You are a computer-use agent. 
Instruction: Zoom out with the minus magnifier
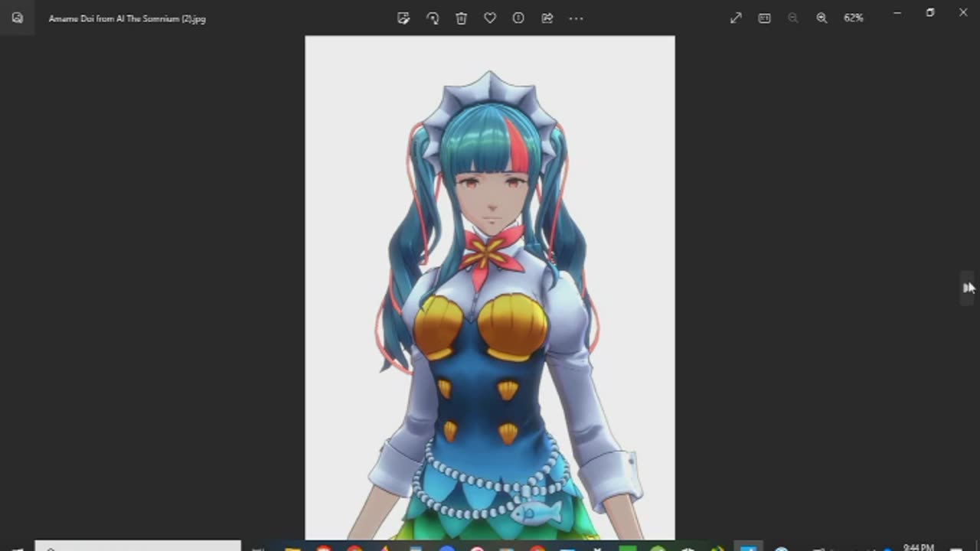click(793, 18)
